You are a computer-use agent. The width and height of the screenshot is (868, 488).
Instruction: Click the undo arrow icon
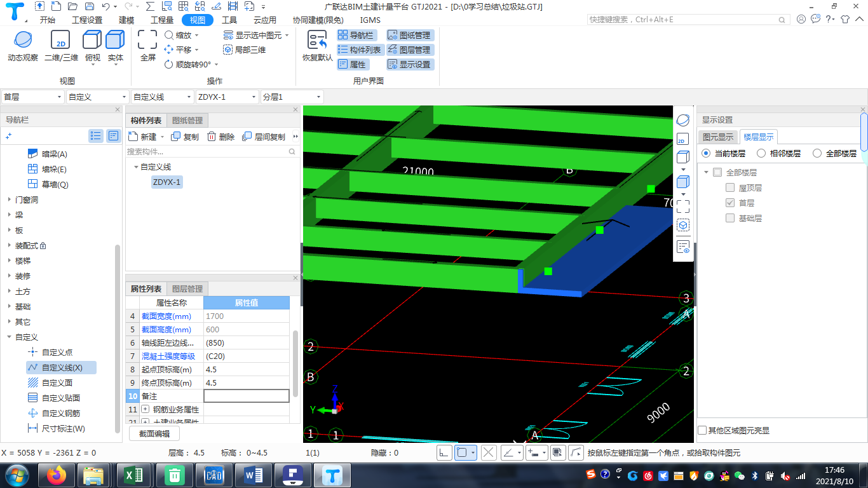105,6
